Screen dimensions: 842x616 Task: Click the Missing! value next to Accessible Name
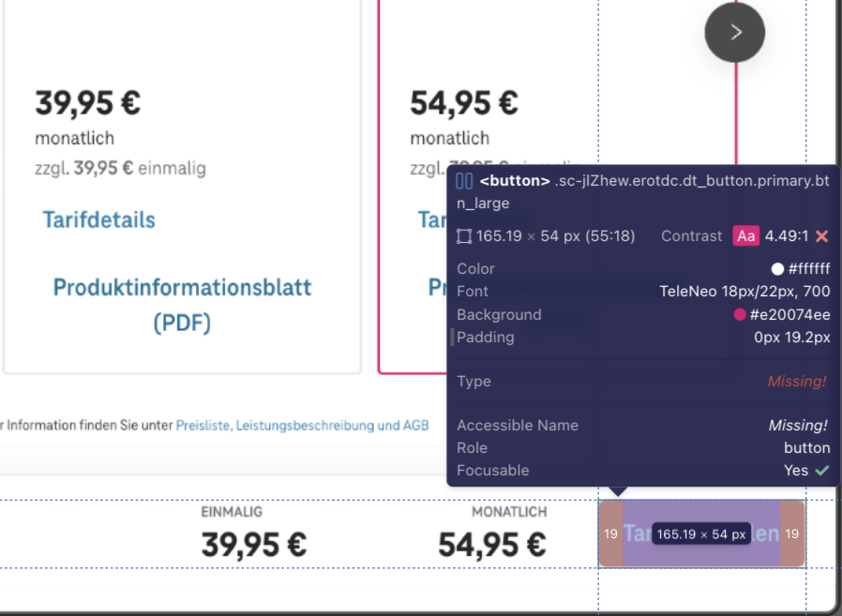[x=799, y=425]
